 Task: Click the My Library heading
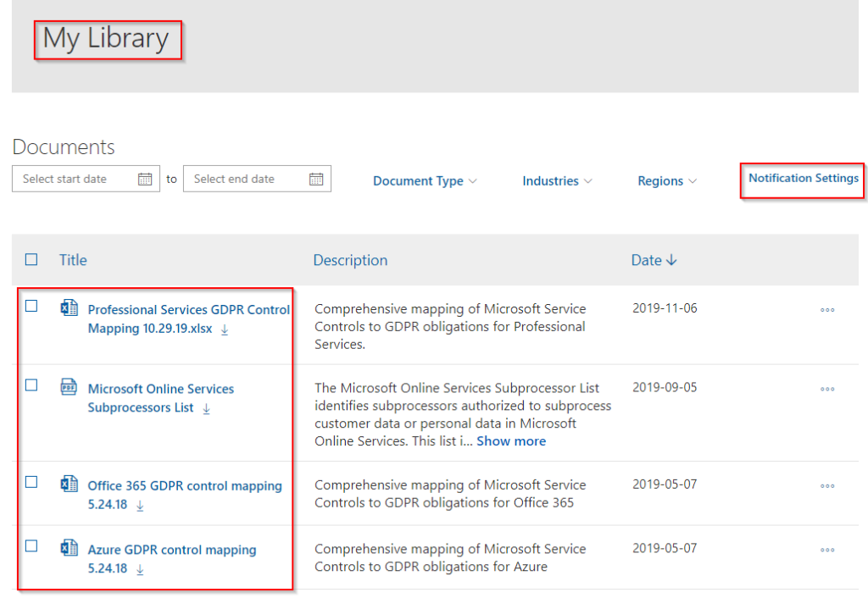106,39
